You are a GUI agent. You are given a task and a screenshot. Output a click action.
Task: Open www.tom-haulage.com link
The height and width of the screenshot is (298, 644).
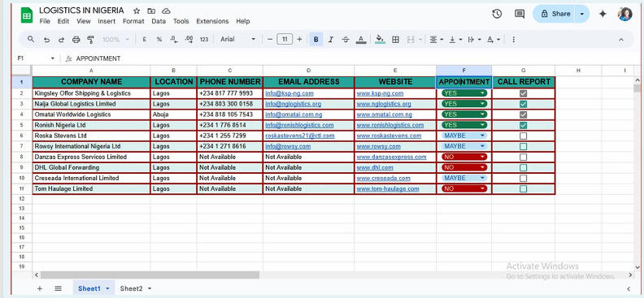[388, 189]
